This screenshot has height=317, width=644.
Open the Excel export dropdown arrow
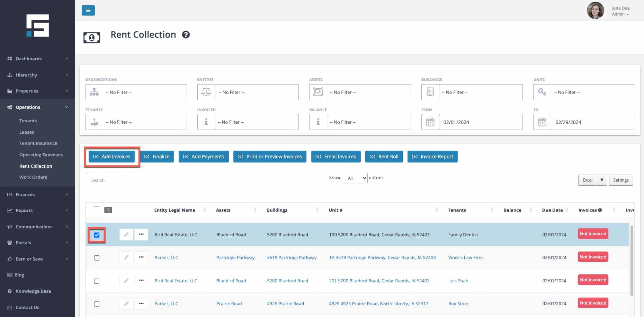602,180
